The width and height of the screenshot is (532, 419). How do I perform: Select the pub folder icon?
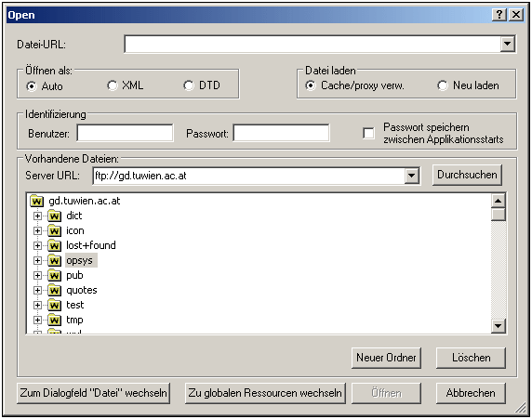(54, 275)
